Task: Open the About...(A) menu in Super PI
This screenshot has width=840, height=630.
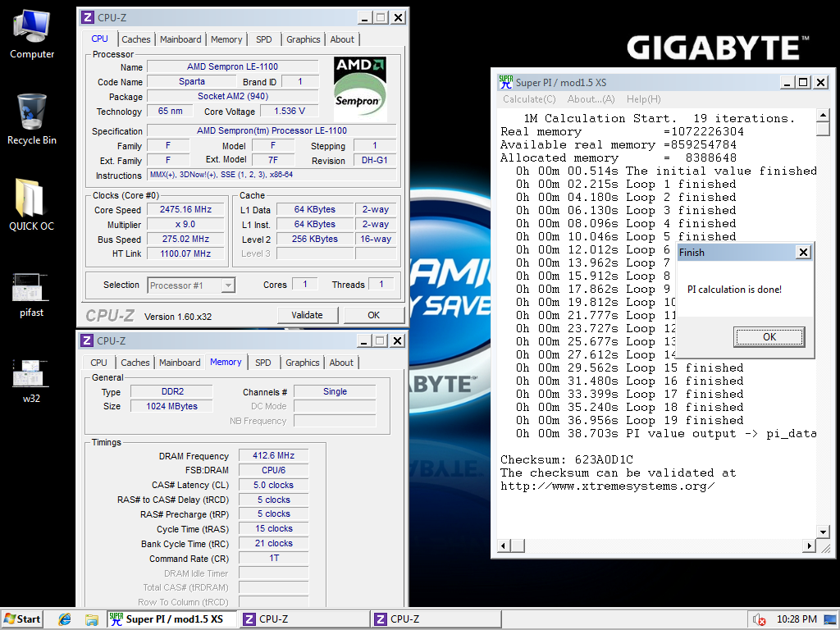Action: tap(591, 99)
